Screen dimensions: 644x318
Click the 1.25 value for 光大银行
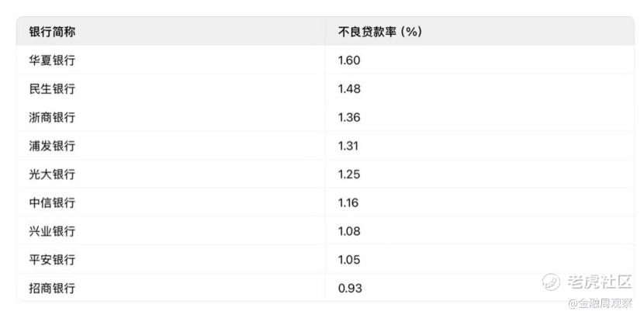350,174
